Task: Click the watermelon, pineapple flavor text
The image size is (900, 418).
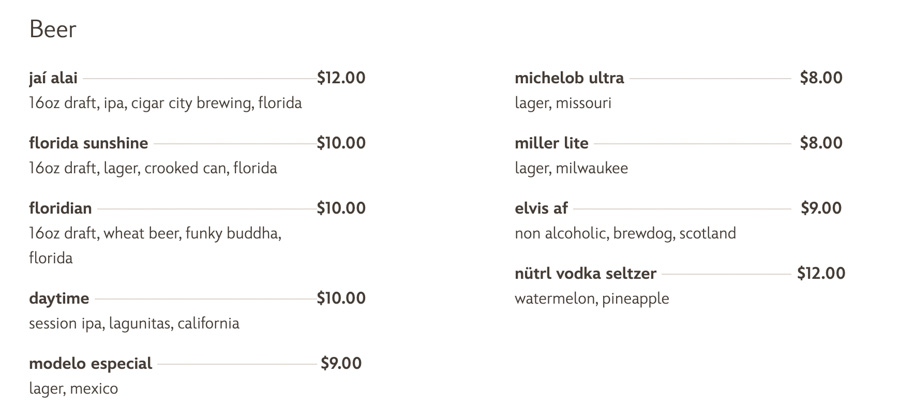Action: pos(592,298)
